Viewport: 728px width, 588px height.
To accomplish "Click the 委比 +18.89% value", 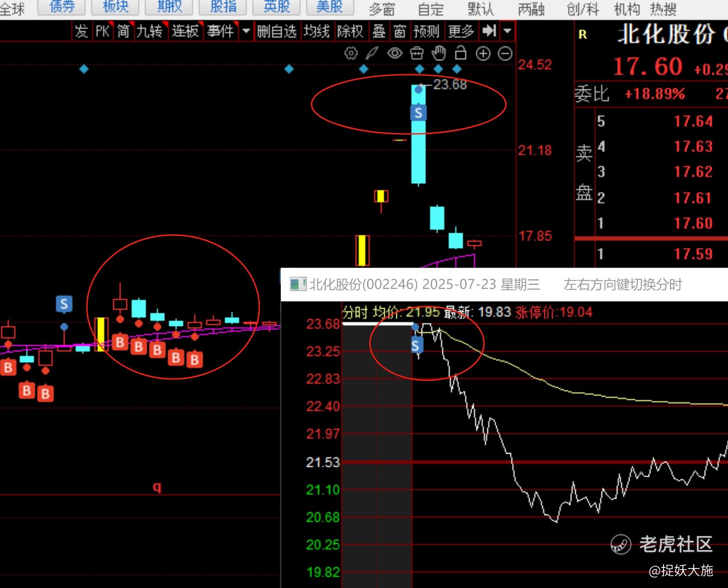I will 654,94.
